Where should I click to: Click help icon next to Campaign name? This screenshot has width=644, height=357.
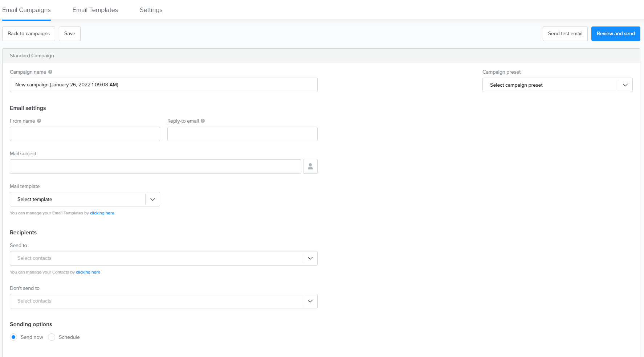coord(50,72)
